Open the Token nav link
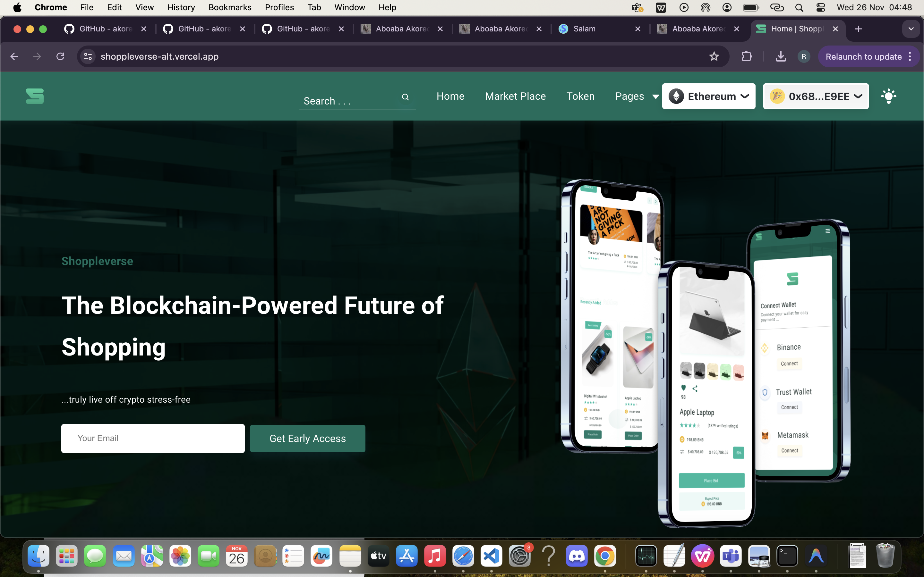Image resolution: width=924 pixels, height=577 pixels. tap(580, 96)
